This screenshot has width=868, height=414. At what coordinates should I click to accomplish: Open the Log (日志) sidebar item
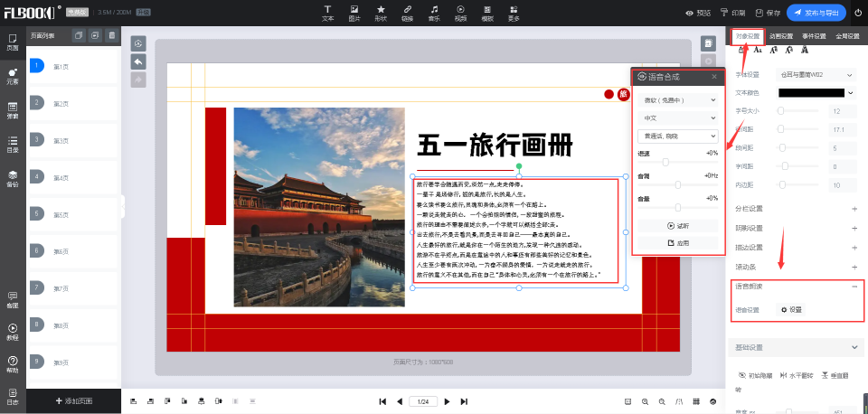click(x=13, y=396)
